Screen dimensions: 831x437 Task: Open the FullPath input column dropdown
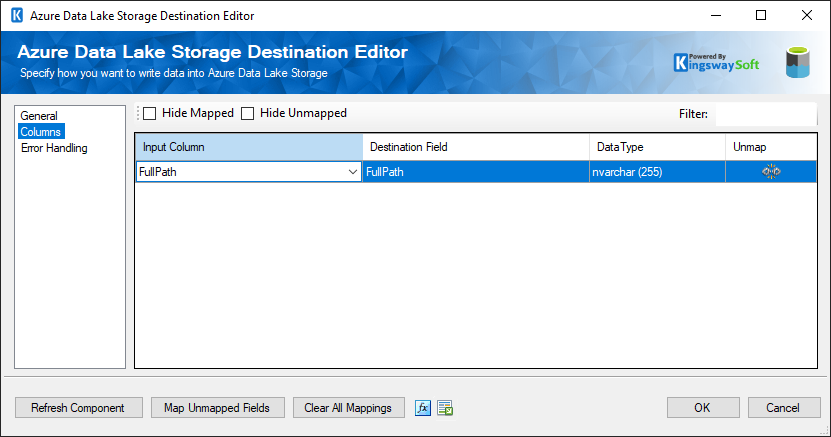point(352,172)
